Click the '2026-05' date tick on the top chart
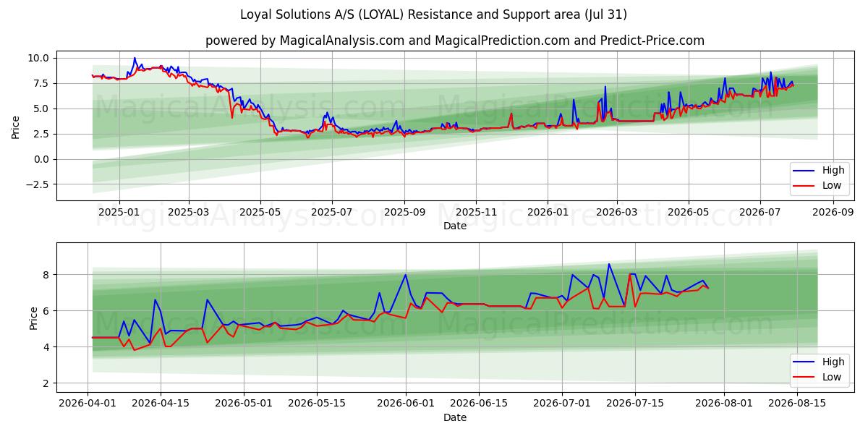This screenshot has height=434, width=868. point(688,213)
